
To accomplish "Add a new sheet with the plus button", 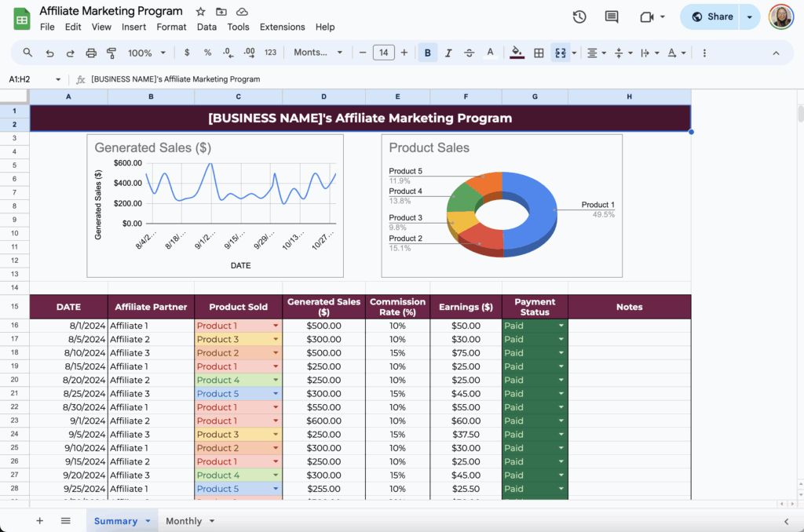I will 39,520.
